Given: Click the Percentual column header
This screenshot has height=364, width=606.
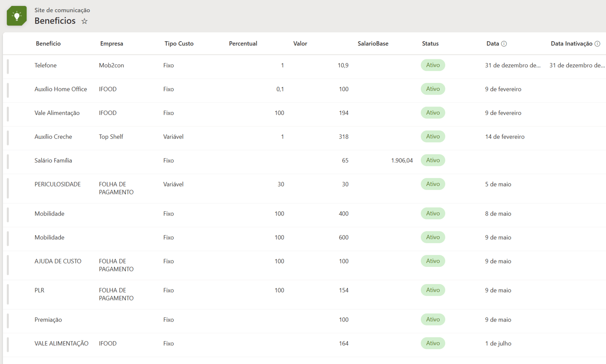Looking at the screenshot, I should [x=243, y=44].
